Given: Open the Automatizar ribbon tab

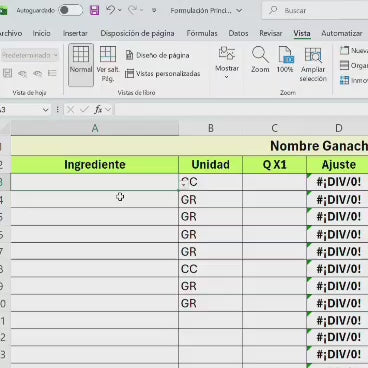Looking at the screenshot, I should pos(342,33).
